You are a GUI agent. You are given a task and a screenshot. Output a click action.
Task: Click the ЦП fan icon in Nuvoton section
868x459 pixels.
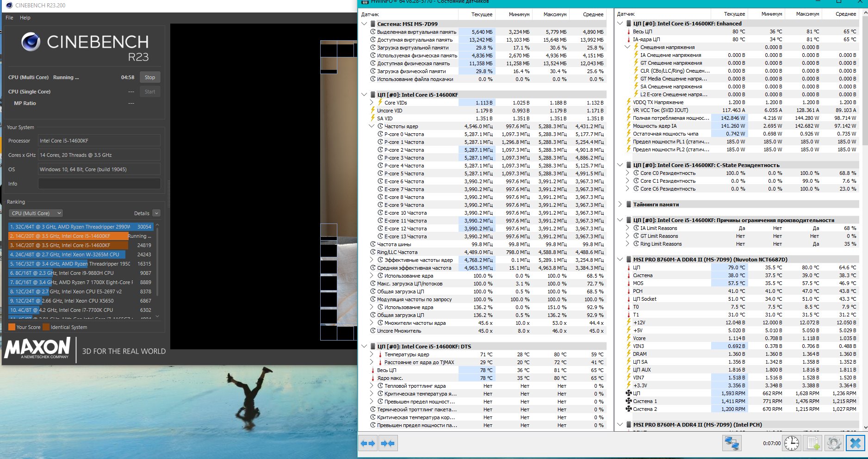coord(629,393)
